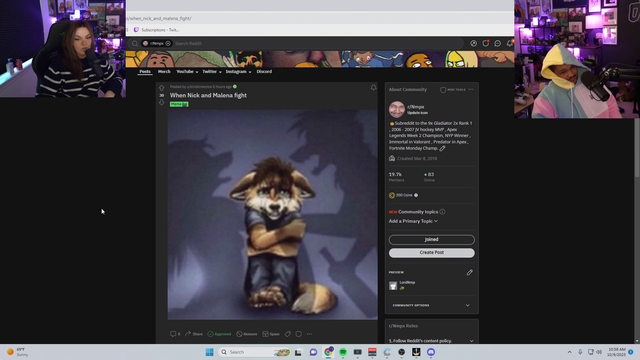Select the Posts tab
Viewport: 640px width, 360px height.
coord(145,71)
